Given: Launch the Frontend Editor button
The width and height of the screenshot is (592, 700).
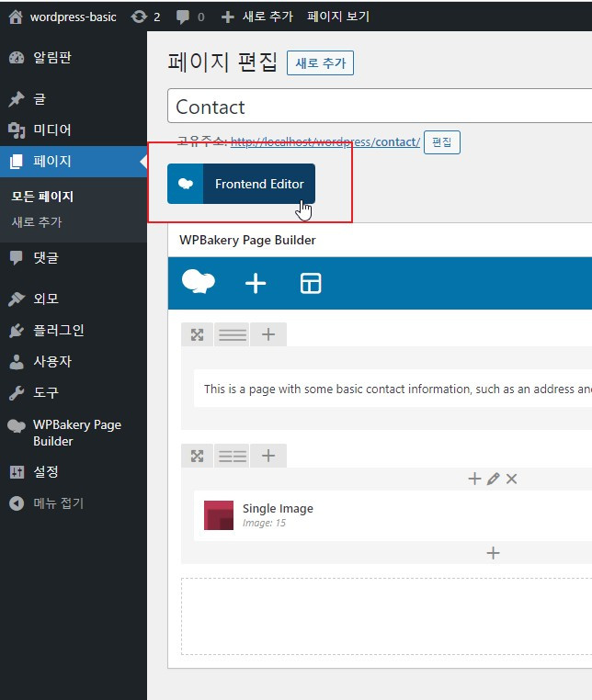Looking at the screenshot, I should click(x=241, y=184).
